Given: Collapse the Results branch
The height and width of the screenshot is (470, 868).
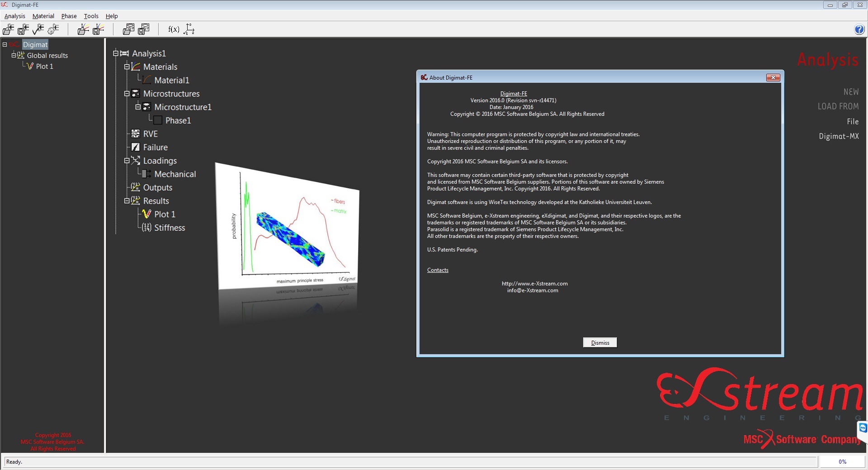Looking at the screenshot, I should (127, 201).
